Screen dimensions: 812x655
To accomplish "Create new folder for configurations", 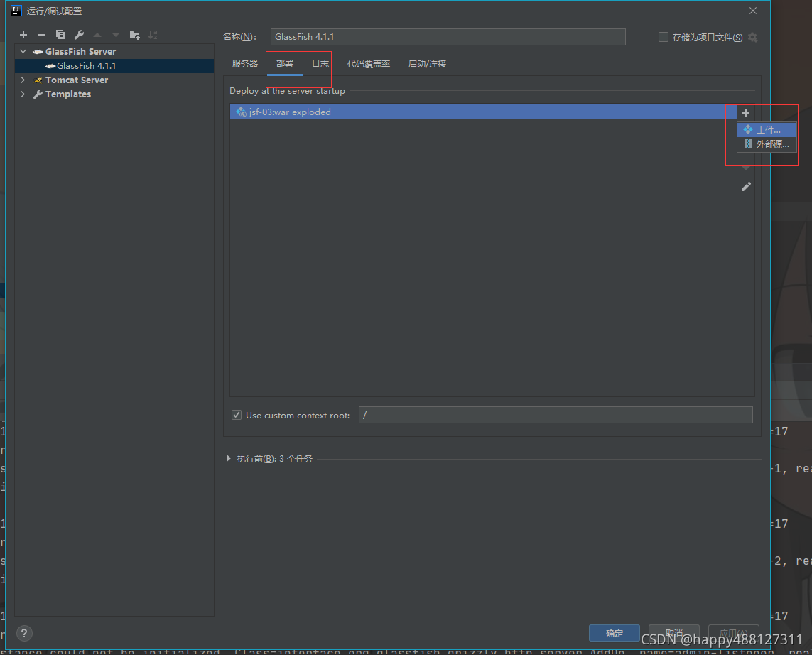I will coord(135,35).
